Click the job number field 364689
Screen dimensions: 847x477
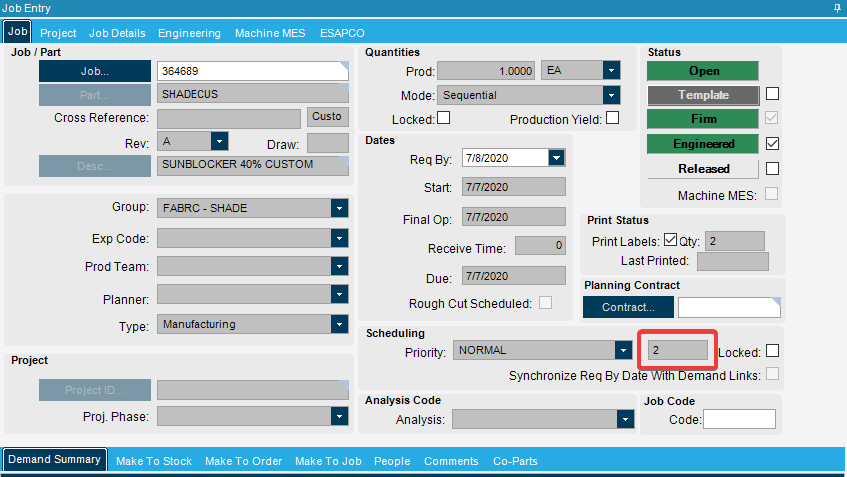[252, 71]
